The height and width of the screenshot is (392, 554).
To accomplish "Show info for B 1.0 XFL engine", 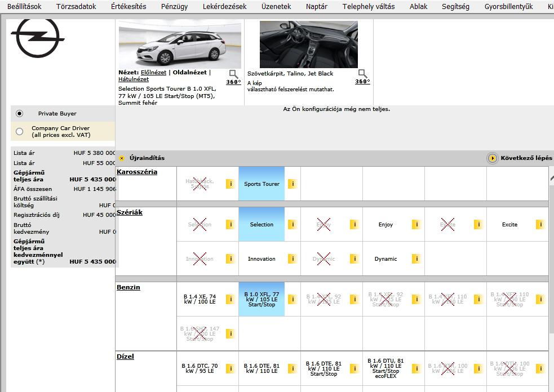I will coord(292,299).
